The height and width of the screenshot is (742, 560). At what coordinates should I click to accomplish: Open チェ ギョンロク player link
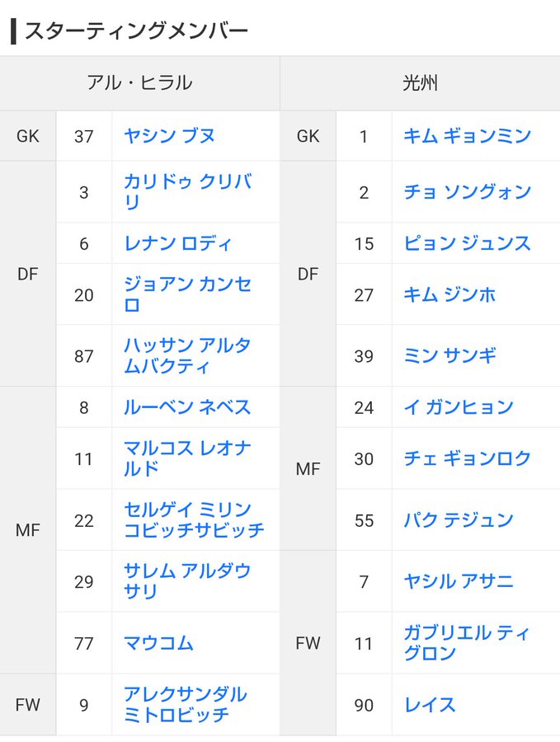pyautogui.click(x=468, y=458)
